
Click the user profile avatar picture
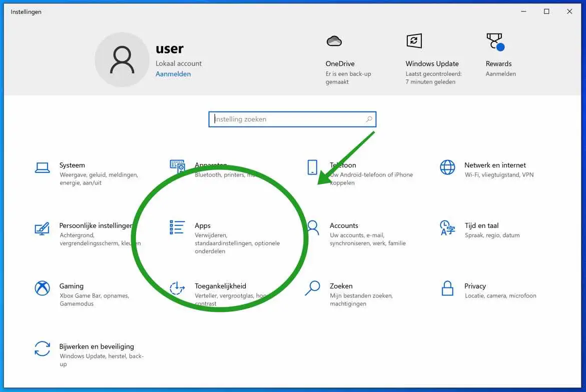(122, 59)
